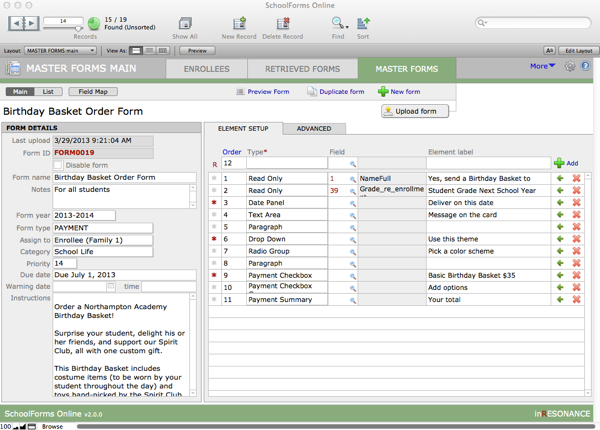Toggle required star on Drop Down row
600x430 pixels.
214,239
